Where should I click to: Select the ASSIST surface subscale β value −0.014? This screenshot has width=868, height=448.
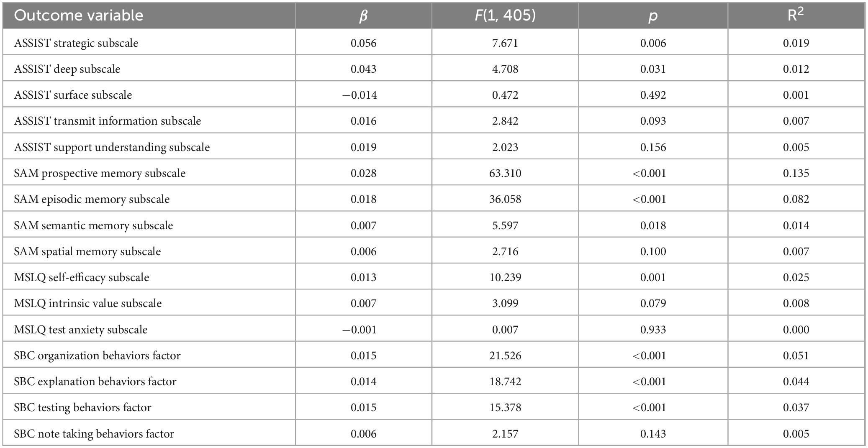(360, 95)
